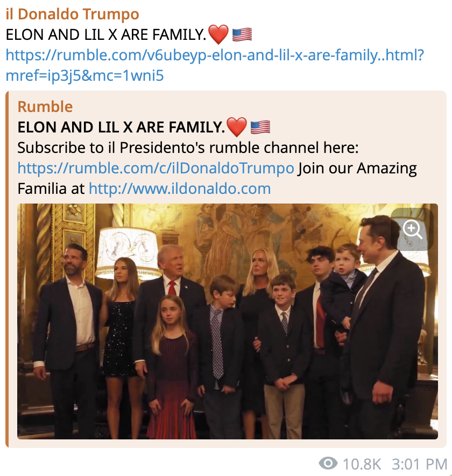452x476 pixels.
Task: Click the mref=ip3j5&mc=1wni5 link line
Action: point(84,76)
